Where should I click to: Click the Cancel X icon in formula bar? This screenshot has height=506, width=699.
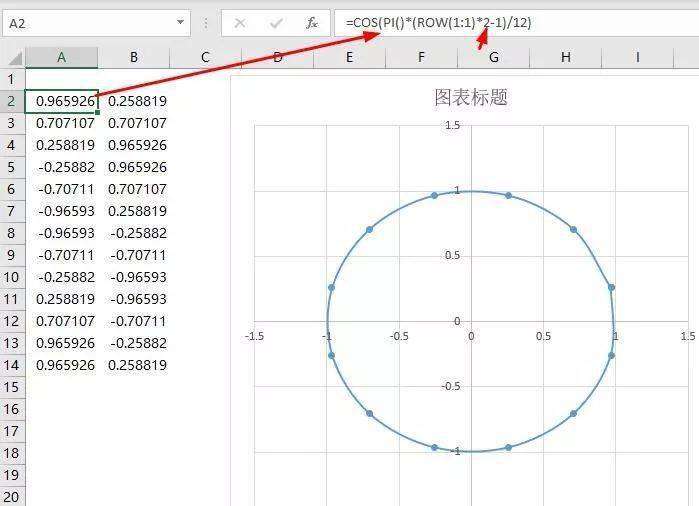(240, 23)
